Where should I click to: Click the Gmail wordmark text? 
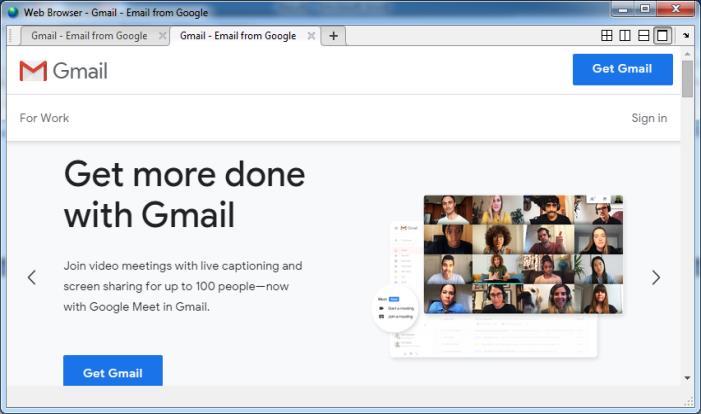(80, 71)
